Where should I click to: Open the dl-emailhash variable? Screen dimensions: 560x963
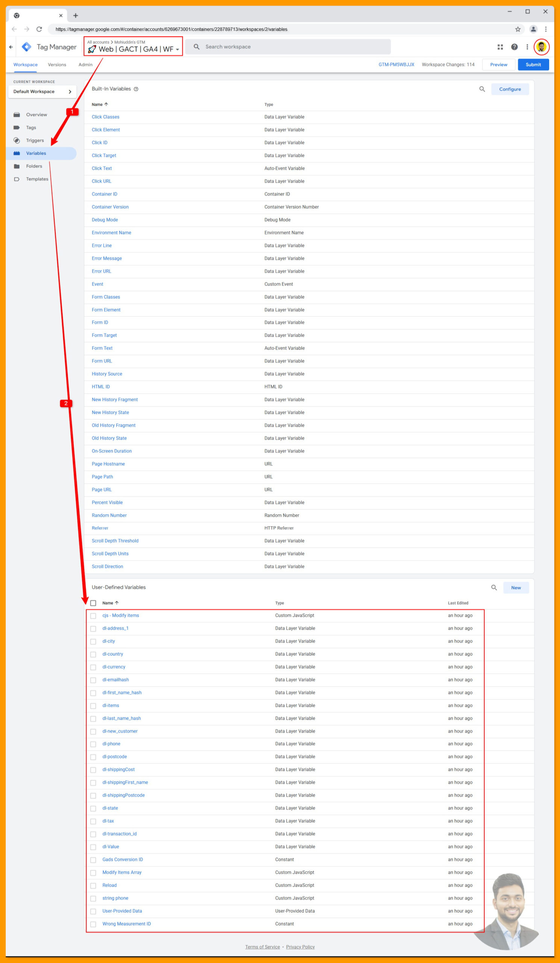pyautogui.click(x=115, y=680)
